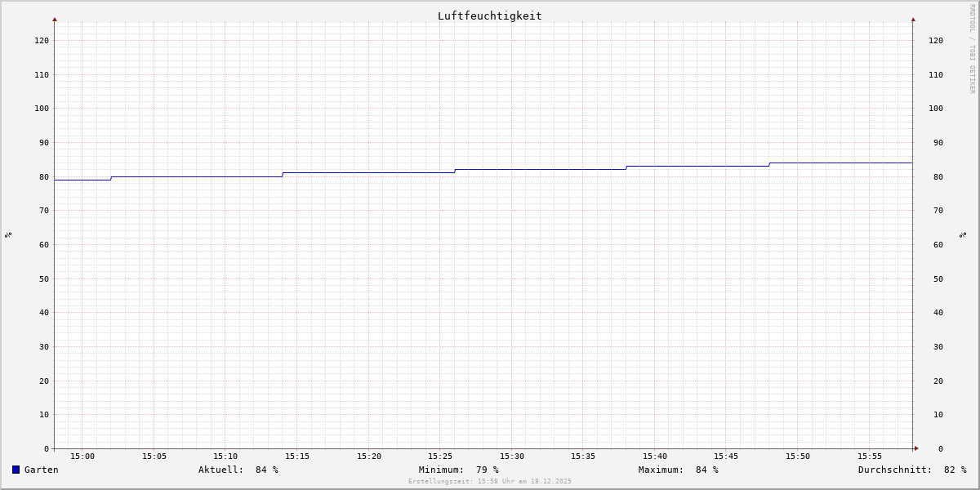This screenshot has height=490, width=980.
Task: Click the % unit label on left axis
Action: [8, 234]
